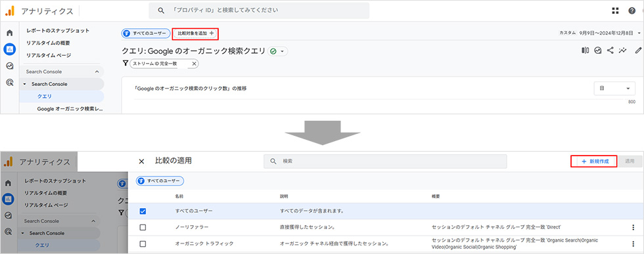Open the green check status dropdown by title
This screenshot has height=254, width=644.
point(278,51)
